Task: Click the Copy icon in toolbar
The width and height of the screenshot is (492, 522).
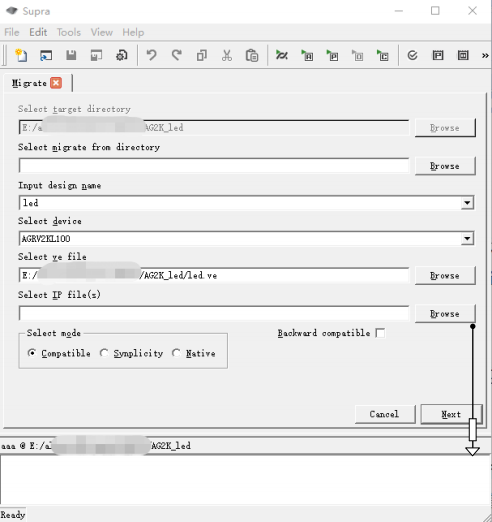Action: (x=202, y=55)
